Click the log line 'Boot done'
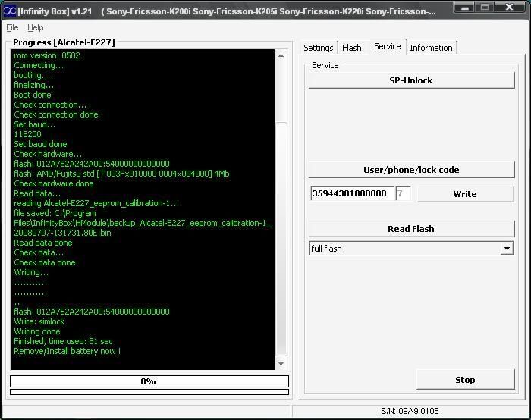Screen dimensions: 531x420 pos(33,95)
